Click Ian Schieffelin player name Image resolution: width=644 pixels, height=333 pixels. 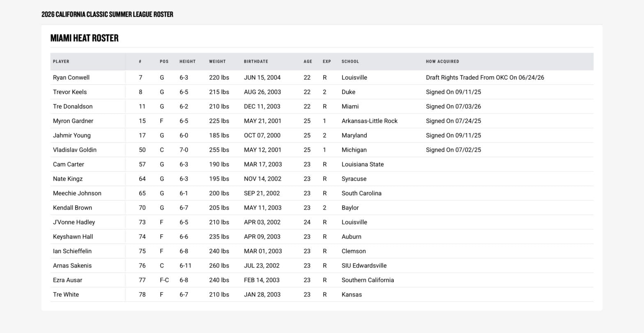point(72,251)
